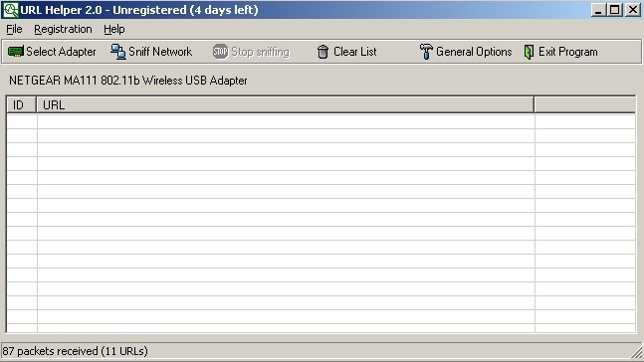This screenshot has width=644, height=362.
Task: Close the URL Helper window
Action: (x=633, y=10)
